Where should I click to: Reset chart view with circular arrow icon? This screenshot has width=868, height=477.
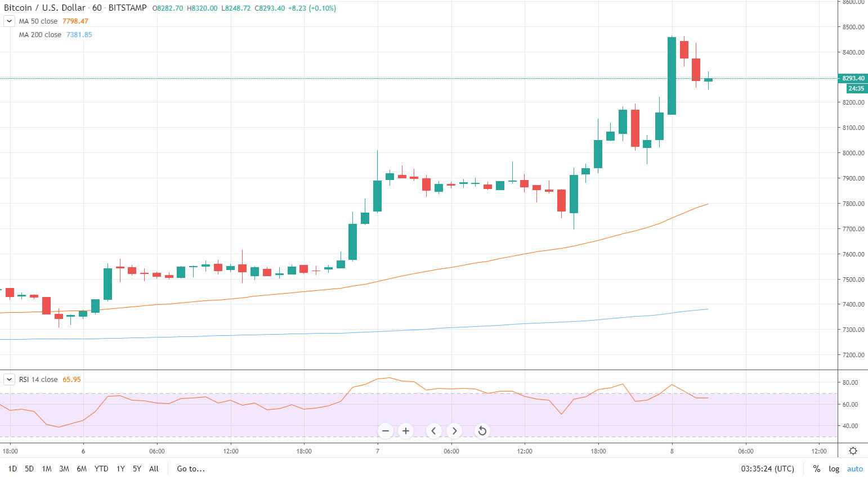pos(482,431)
